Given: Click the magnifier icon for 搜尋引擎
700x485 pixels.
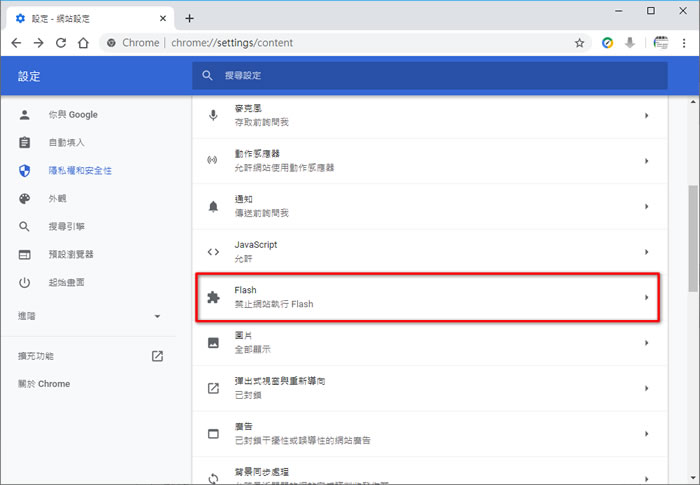Looking at the screenshot, I should [x=25, y=226].
